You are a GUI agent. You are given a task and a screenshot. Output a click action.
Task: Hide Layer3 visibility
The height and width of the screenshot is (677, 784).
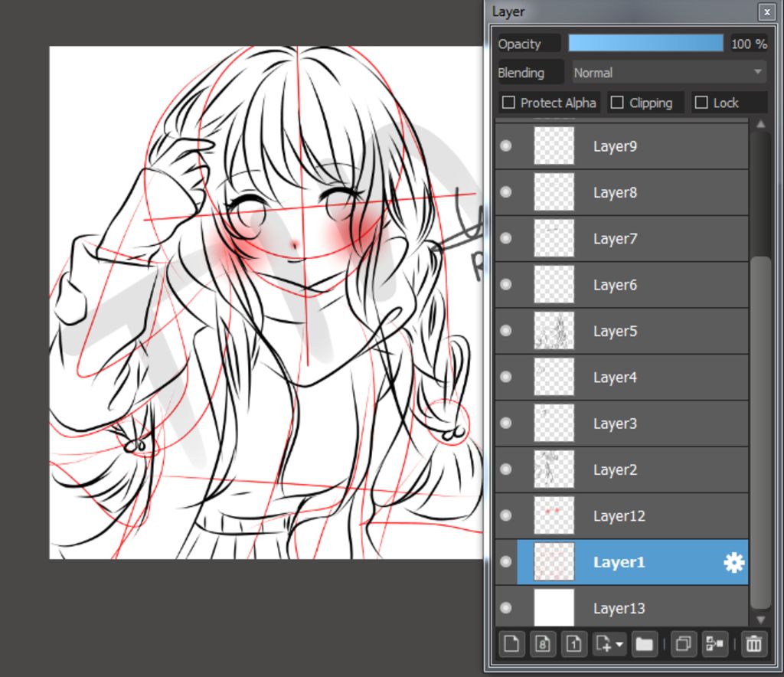506,424
